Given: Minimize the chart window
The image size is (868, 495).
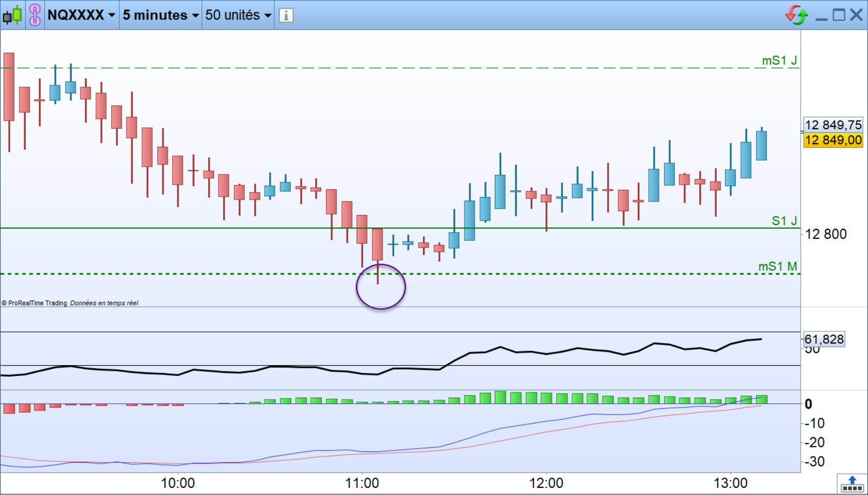Looking at the screenshot, I should [821, 18].
